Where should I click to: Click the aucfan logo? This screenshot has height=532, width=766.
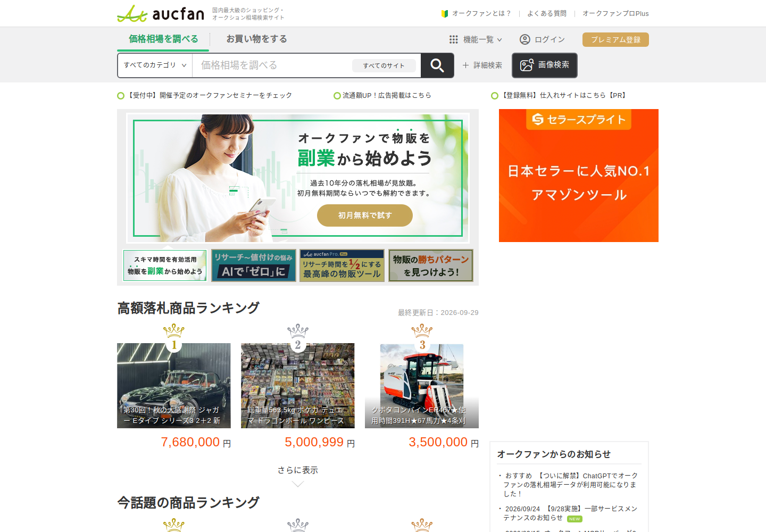point(161,13)
